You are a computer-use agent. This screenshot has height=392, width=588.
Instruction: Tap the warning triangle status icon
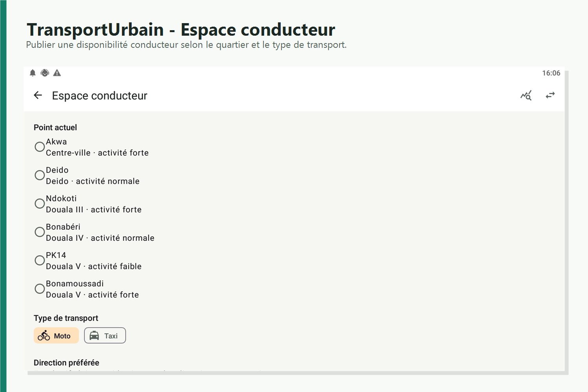point(57,73)
